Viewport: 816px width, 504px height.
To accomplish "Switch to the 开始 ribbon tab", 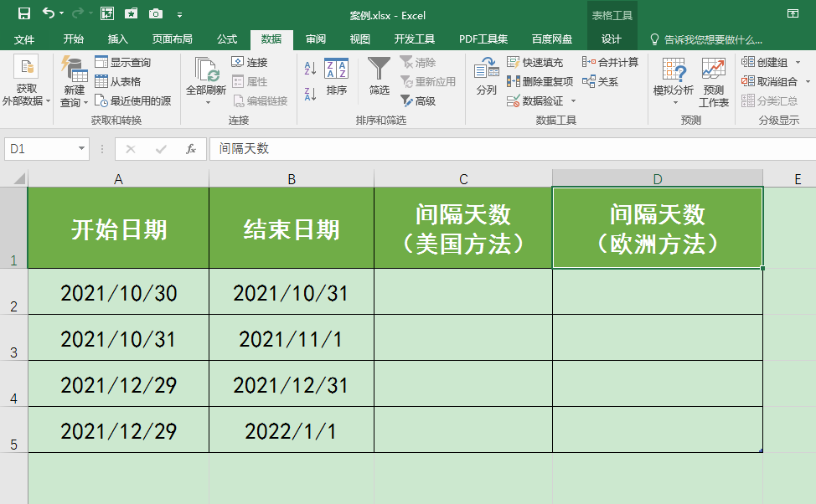I will (x=74, y=39).
